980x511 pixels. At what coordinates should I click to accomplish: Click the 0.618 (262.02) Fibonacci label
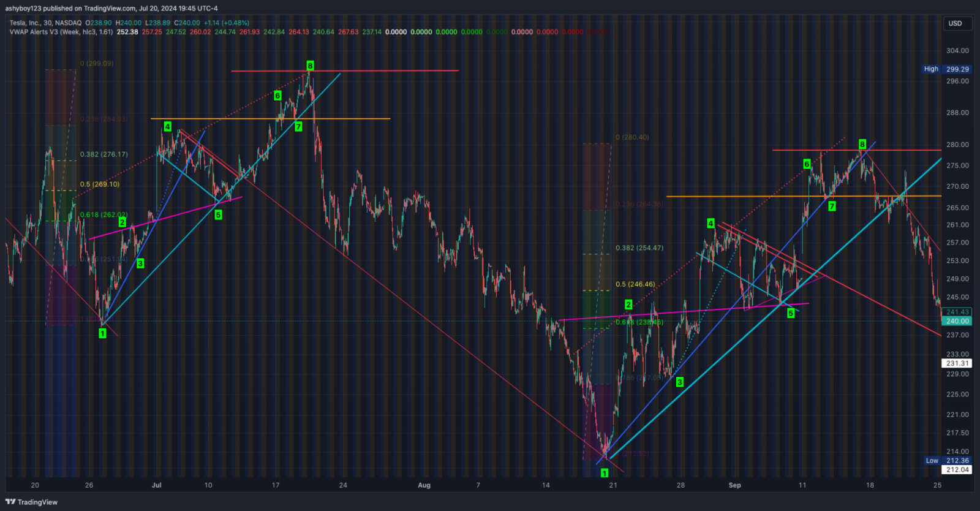[x=104, y=215]
